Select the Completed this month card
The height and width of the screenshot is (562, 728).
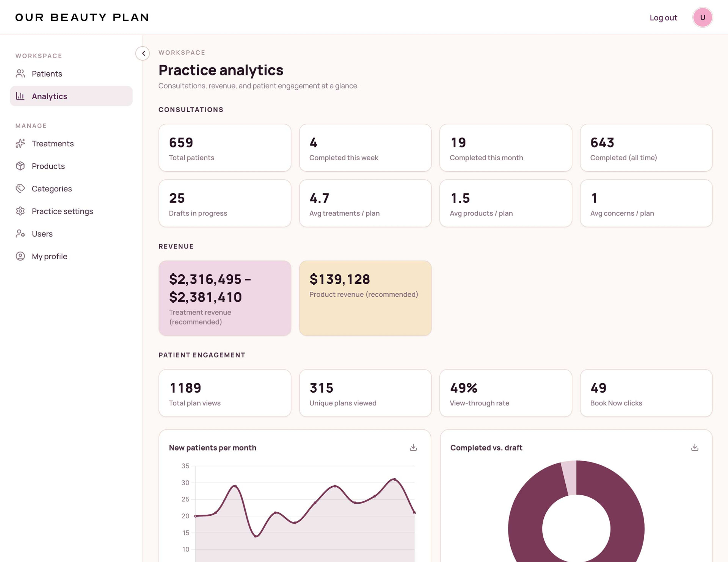[506, 148]
